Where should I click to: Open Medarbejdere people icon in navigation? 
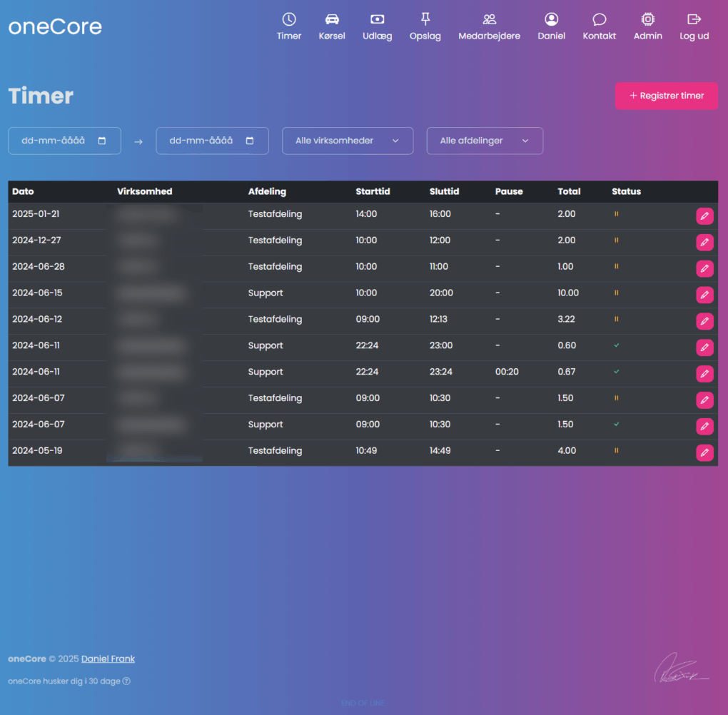(489, 20)
